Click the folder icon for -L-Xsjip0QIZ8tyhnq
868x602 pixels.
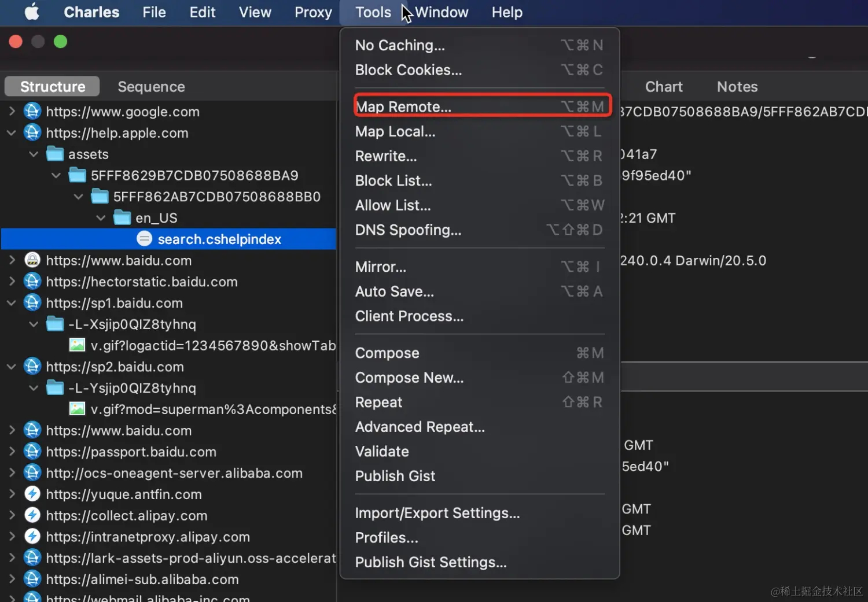point(55,324)
